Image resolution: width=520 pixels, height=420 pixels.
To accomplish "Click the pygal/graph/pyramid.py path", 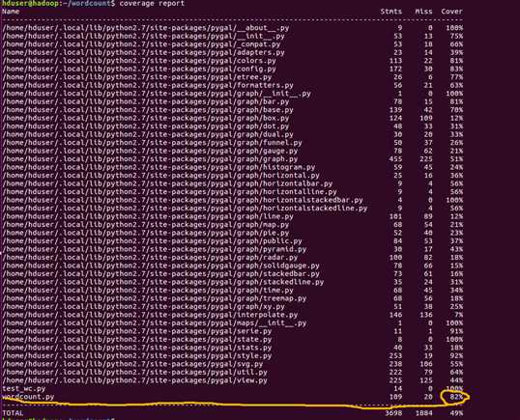I will 155,249.
